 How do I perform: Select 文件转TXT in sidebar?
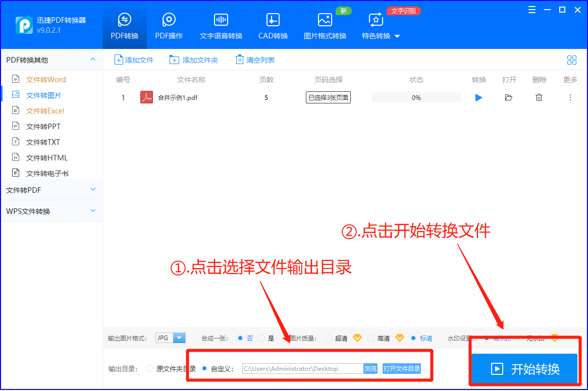click(43, 142)
